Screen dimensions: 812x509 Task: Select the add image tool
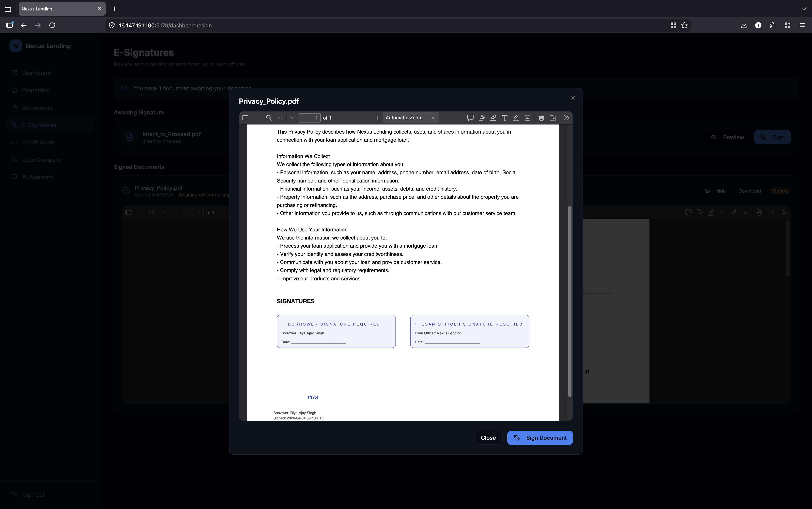528,118
